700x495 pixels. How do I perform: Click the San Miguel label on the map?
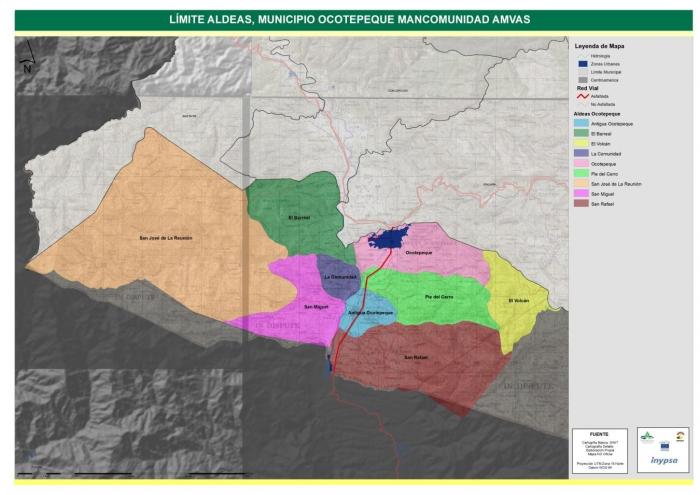(316, 306)
